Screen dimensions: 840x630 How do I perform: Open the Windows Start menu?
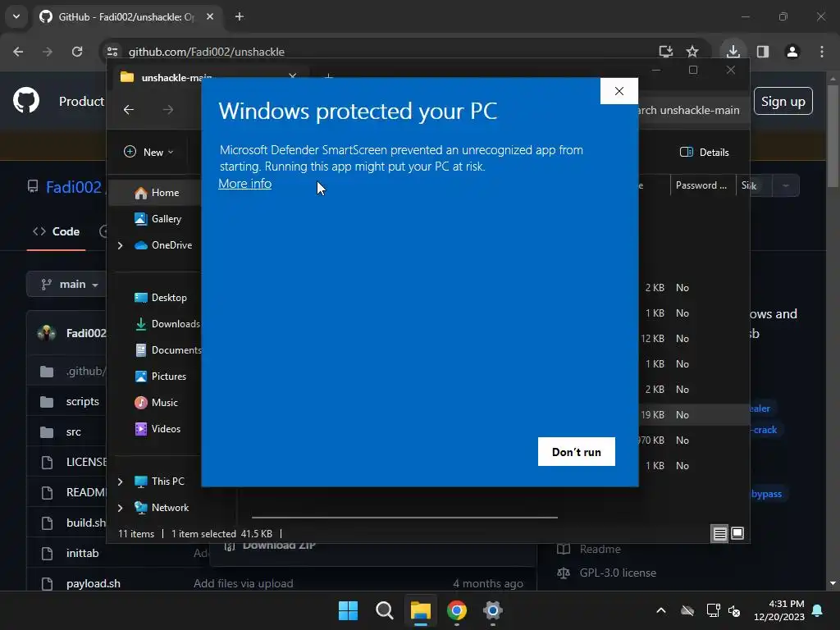348,610
